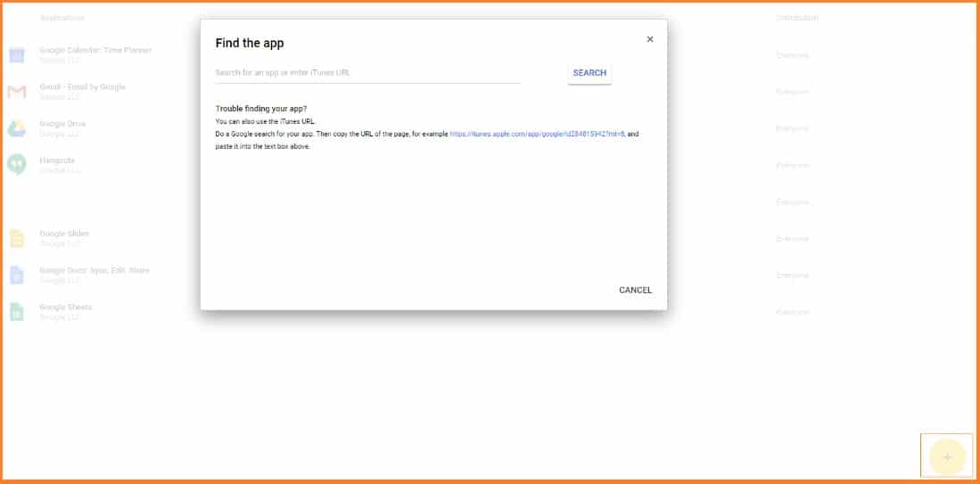Cancel the Find the app dialog

click(635, 290)
